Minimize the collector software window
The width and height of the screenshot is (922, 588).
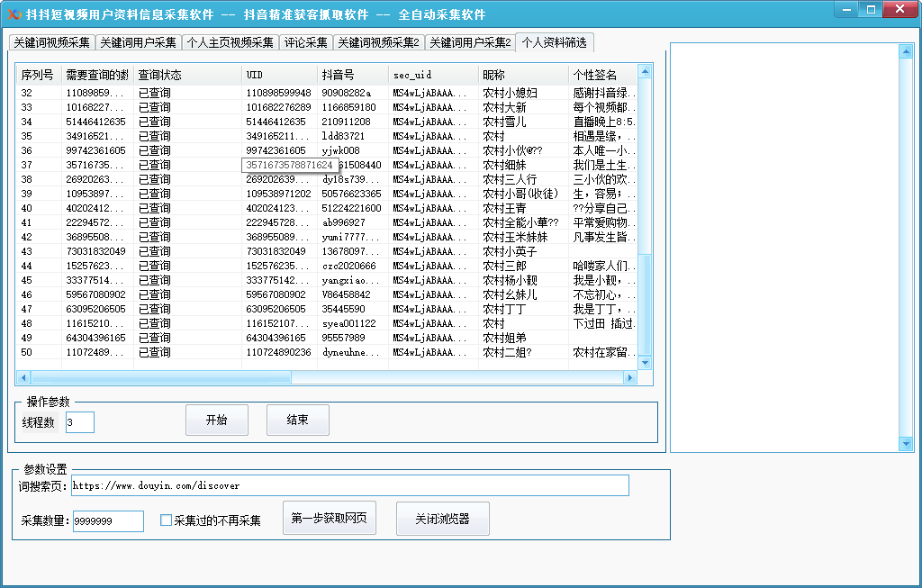point(847,9)
